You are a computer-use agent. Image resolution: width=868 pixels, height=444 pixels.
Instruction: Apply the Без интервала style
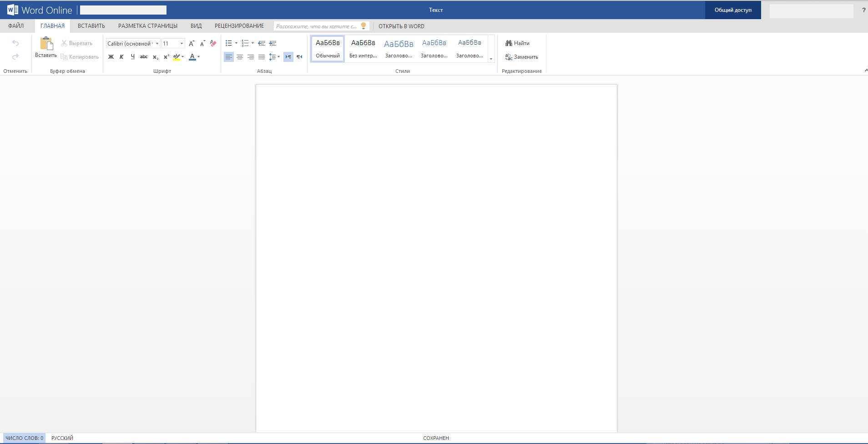(363, 49)
